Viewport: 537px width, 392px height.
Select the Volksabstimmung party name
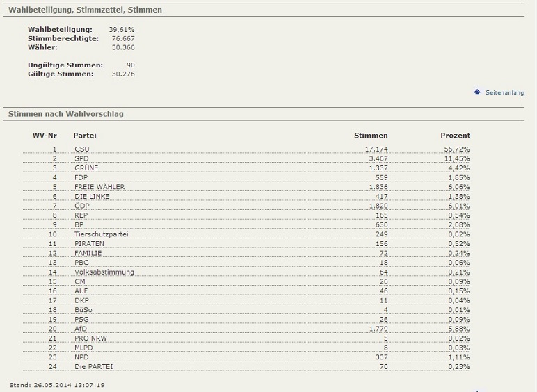coord(104,272)
